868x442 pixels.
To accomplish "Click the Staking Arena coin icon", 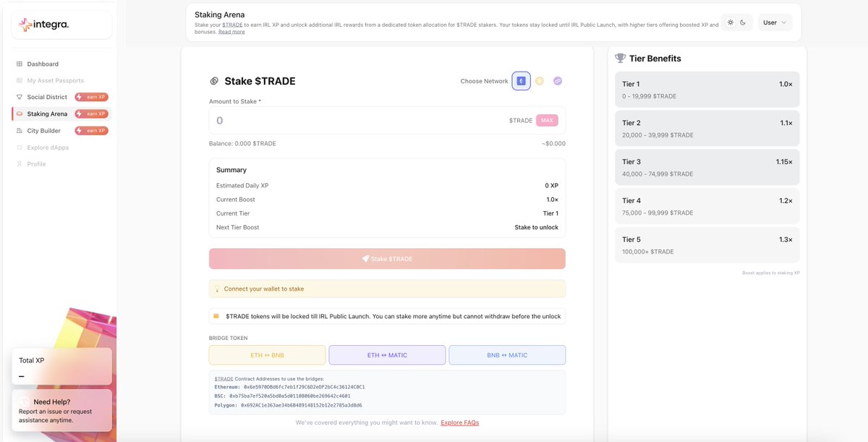I will [20, 114].
